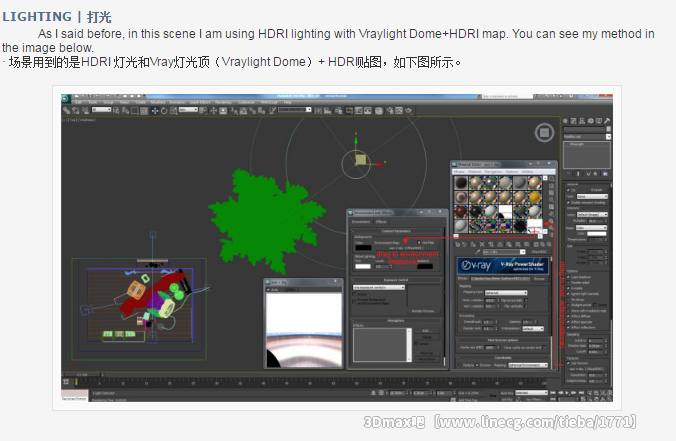Toggle Use Map checkbox in Environment dialog
The width and height of the screenshot is (676, 441).
point(419,242)
